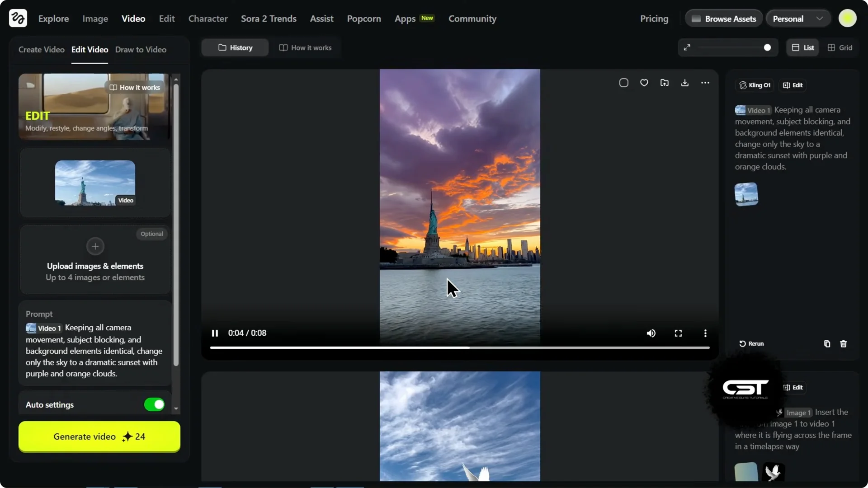Enter fullscreen from the video player controls

click(678, 333)
